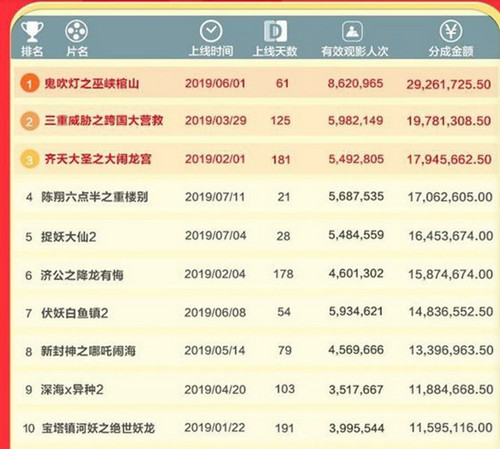Click release date 2019/06/01

point(215,83)
